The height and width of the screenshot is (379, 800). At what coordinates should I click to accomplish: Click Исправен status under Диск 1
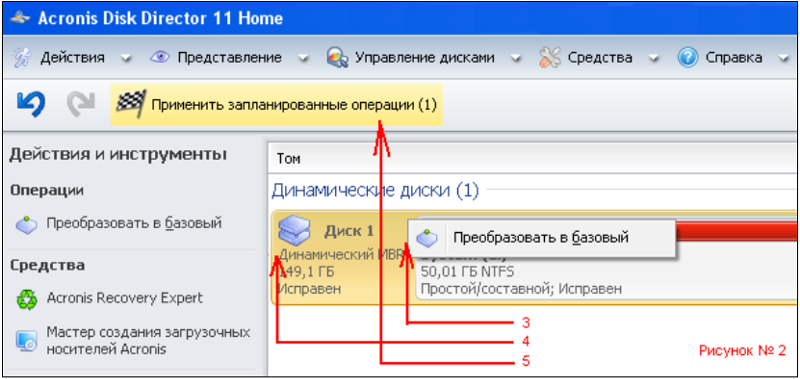[x=309, y=289]
